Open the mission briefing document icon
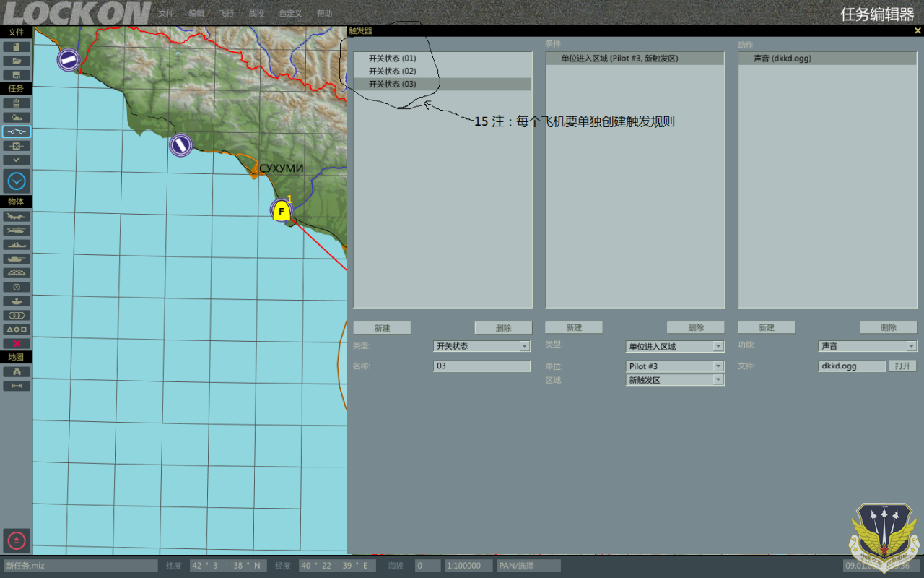The image size is (924, 578). 17,103
